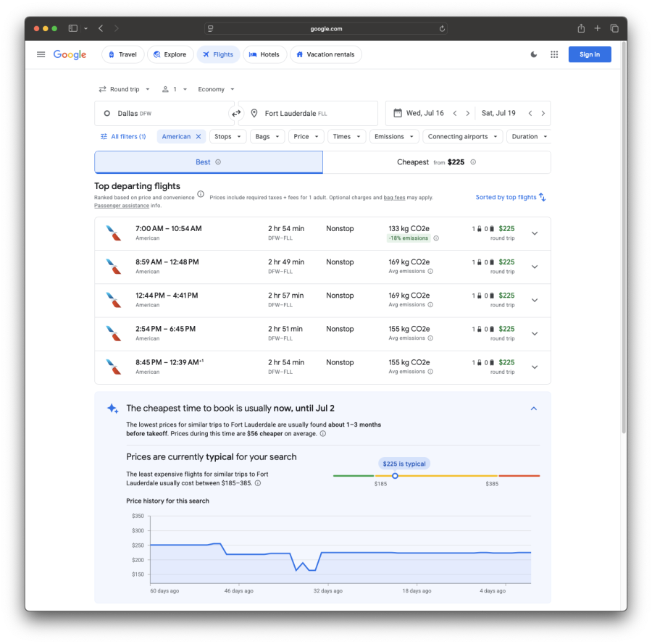
Task: Show Safari tab overview icon
Action: tap(614, 28)
